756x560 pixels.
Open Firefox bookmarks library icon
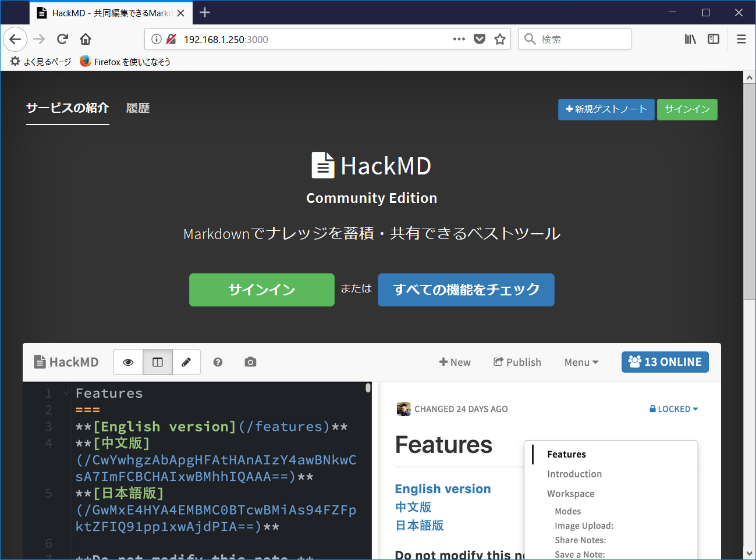coord(690,39)
